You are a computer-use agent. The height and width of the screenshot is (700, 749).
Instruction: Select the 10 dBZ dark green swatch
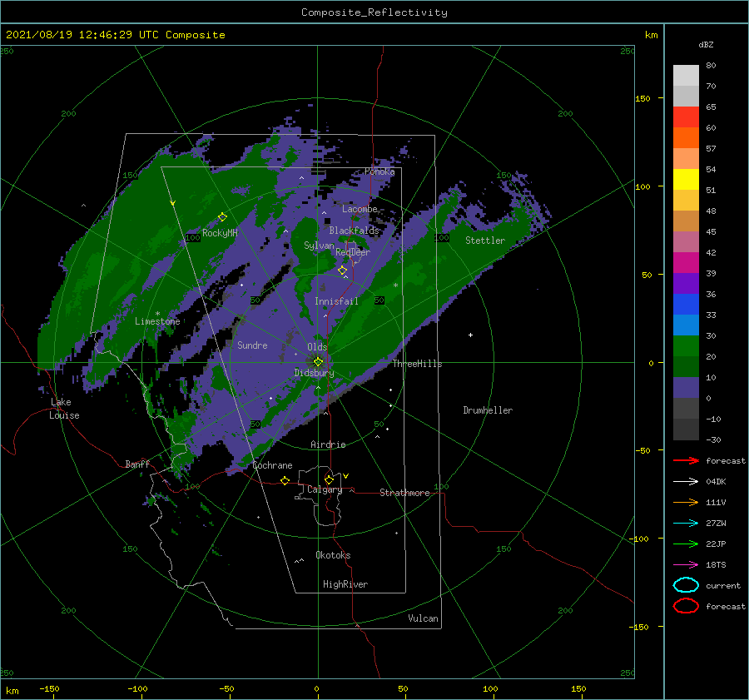pyautogui.click(x=686, y=366)
